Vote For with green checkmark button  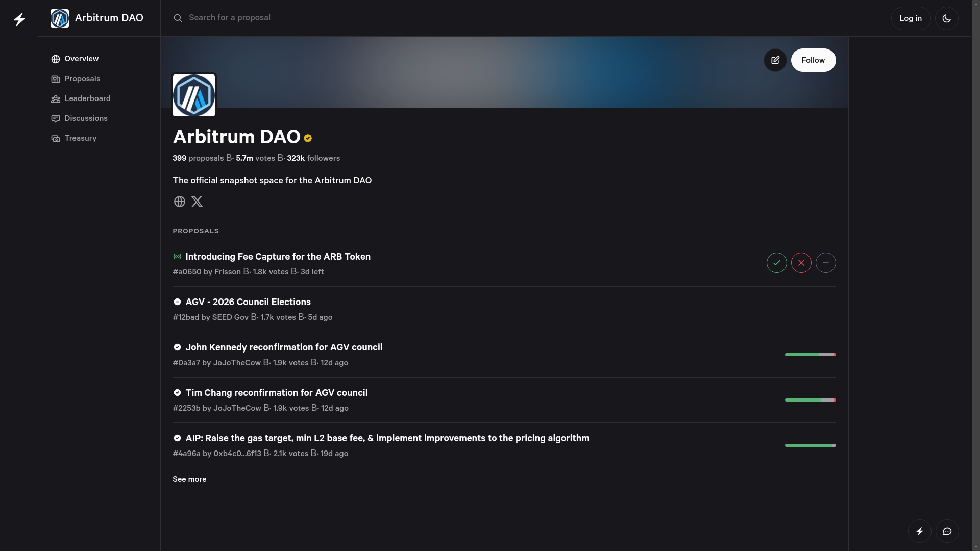point(776,263)
